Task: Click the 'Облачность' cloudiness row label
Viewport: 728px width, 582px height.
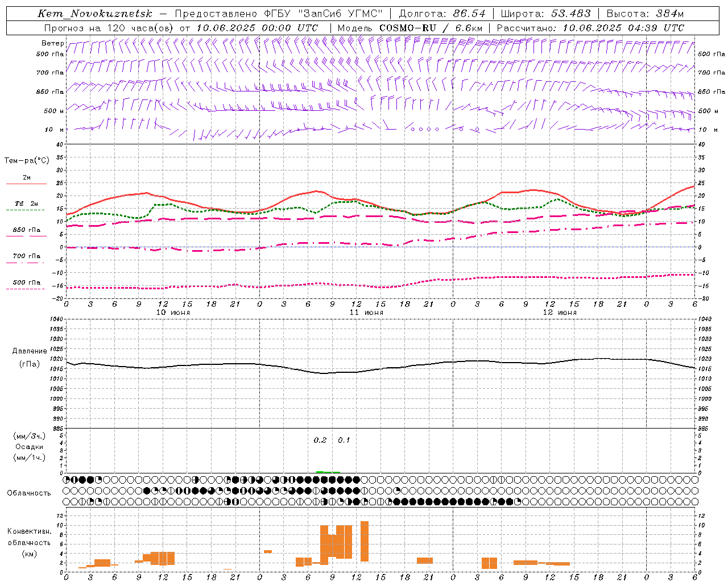Action: pyautogui.click(x=29, y=493)
